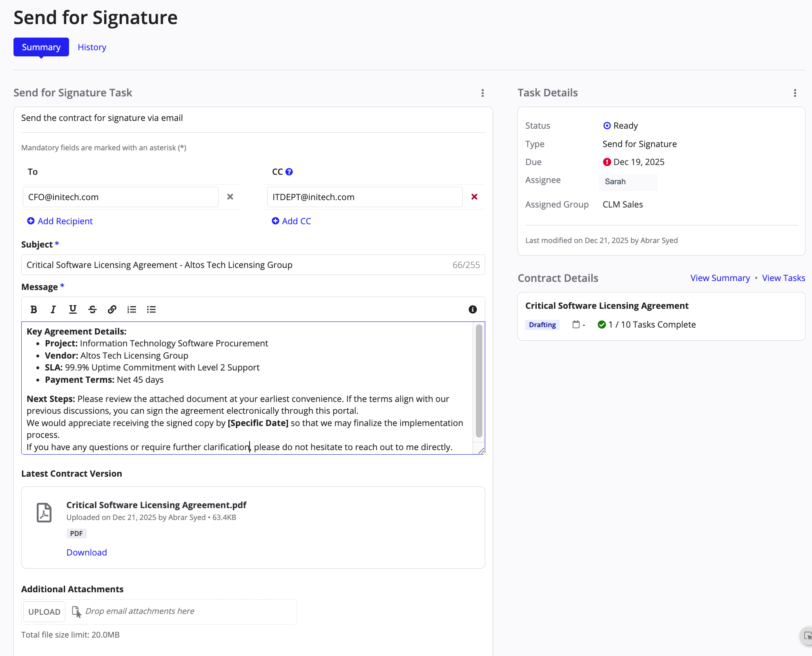812x656 pixels.
Task: Click the message editor info icon
Action: [473, 310]
